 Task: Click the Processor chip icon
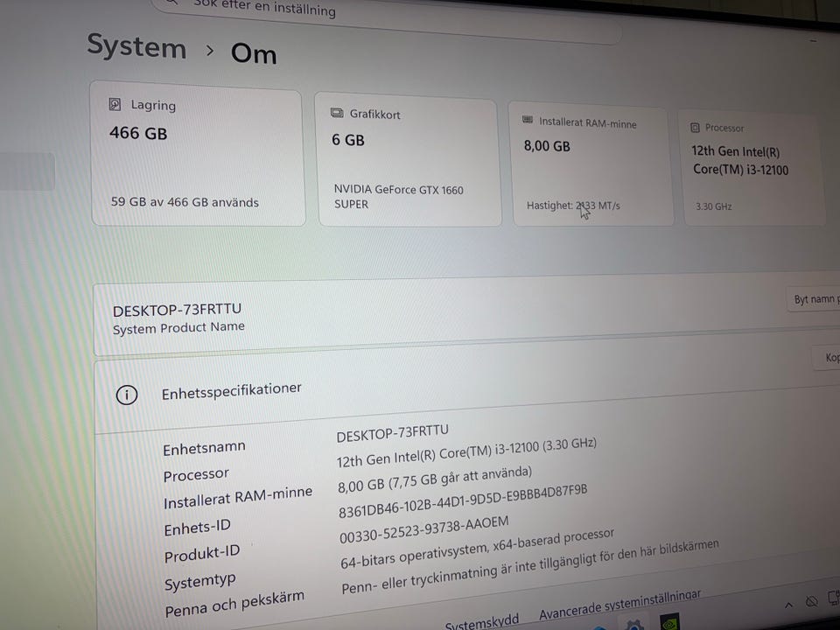point(695,127)
